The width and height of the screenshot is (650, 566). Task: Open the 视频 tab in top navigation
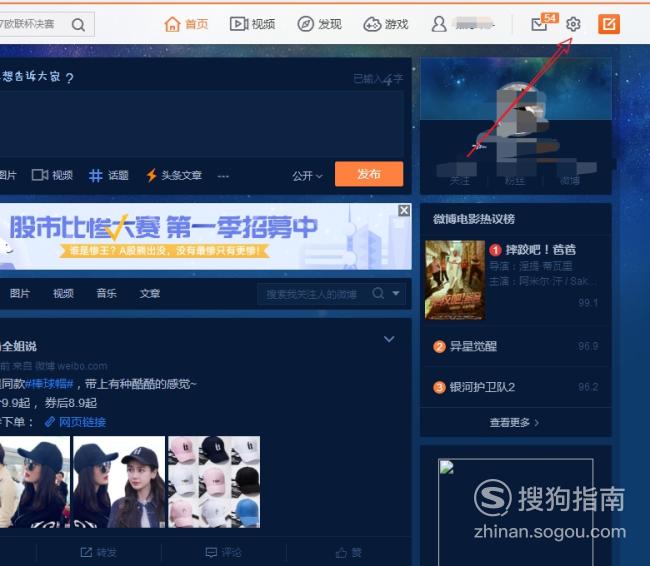click(252, 24)
